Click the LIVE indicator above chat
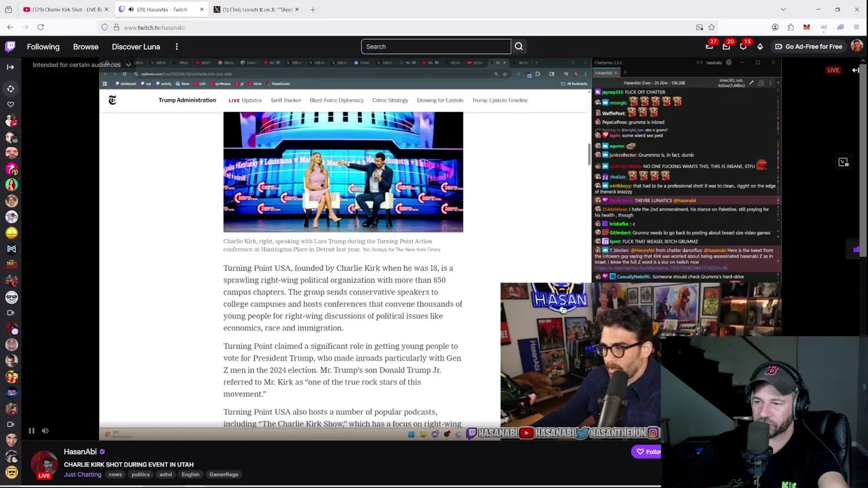The image size is (868, 488). 833,70
